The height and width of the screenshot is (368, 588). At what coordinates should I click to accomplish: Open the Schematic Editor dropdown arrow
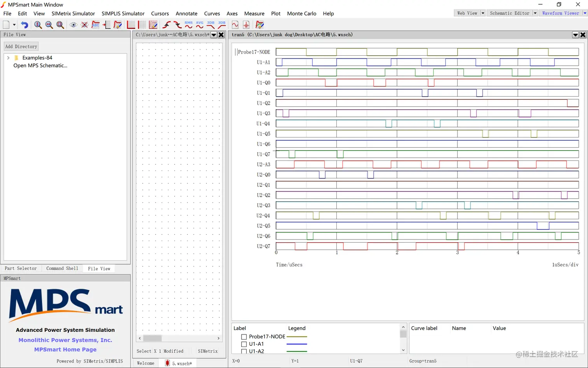[535, 13]
